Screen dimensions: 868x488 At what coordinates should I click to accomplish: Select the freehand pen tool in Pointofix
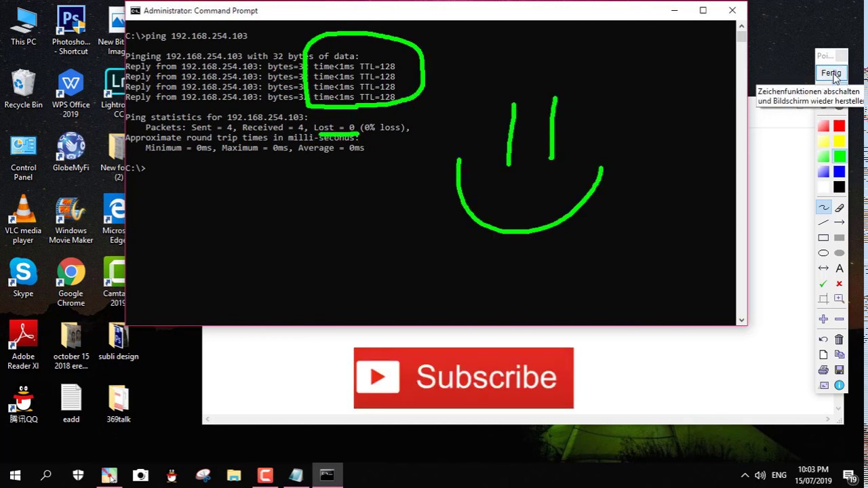tap(823, 208)
